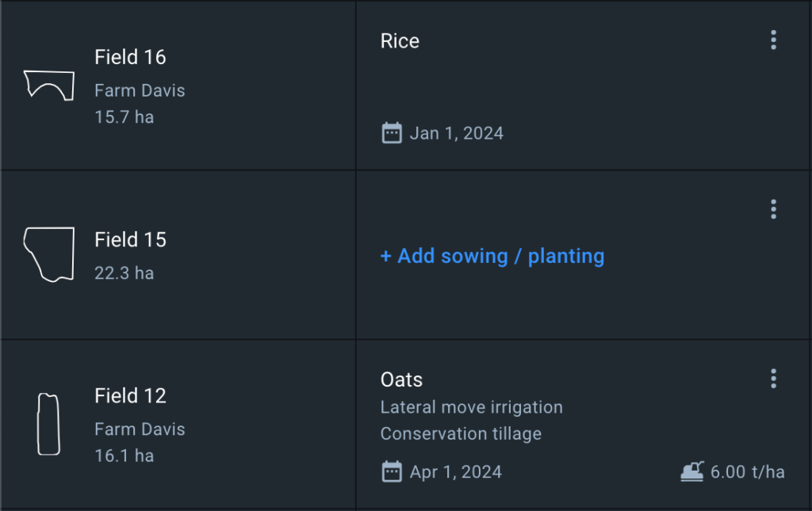Click the Oats crop title
Image resolution: width=812 pixels, height=511 pixels.
coord(401,380)
